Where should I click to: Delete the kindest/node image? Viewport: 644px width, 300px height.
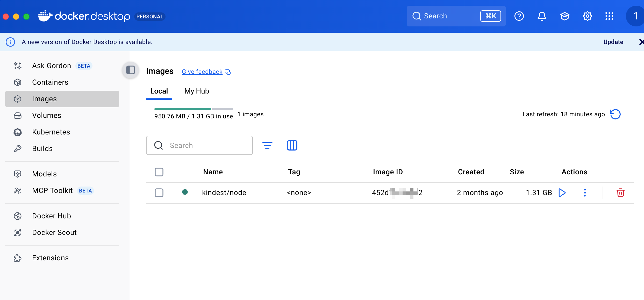pos(620,193)
